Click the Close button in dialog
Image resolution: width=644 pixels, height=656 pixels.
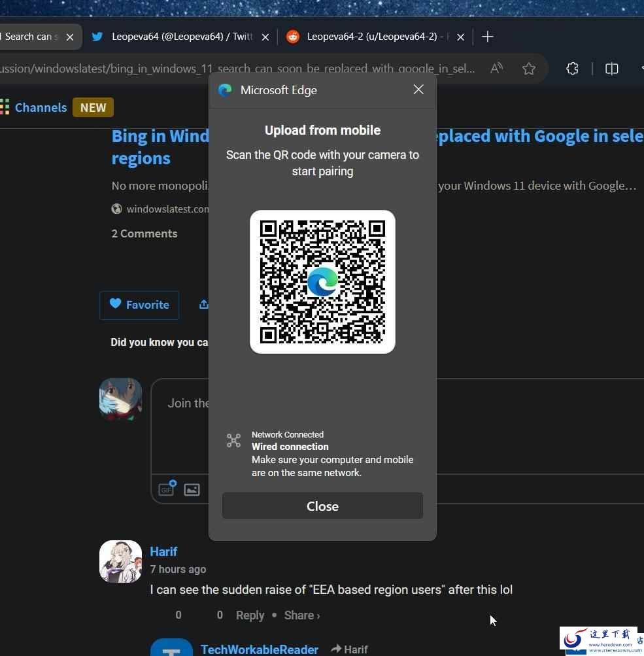322,506
